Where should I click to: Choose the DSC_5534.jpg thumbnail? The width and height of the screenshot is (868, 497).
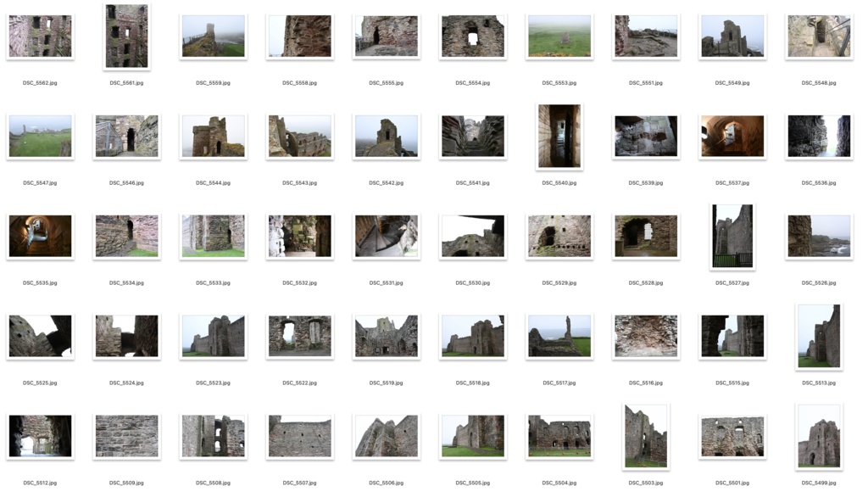click(126, 236)
